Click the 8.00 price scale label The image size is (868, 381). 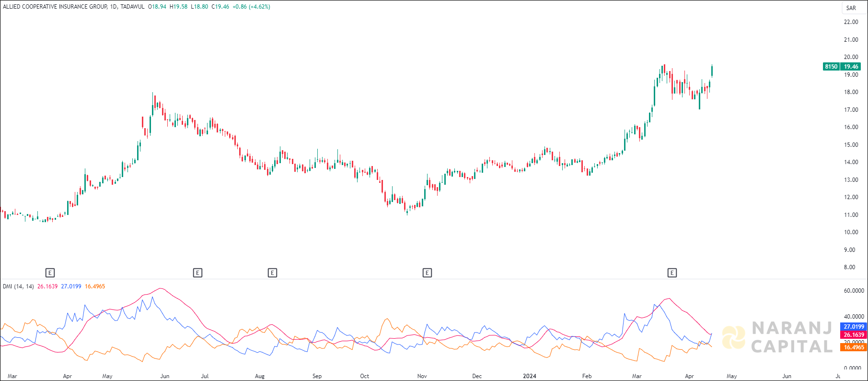point(850,267)
